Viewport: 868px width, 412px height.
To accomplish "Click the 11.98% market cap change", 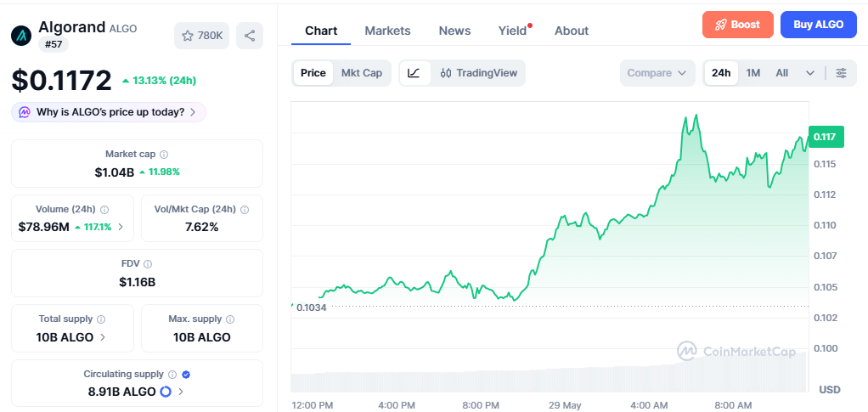I will 160,172.
